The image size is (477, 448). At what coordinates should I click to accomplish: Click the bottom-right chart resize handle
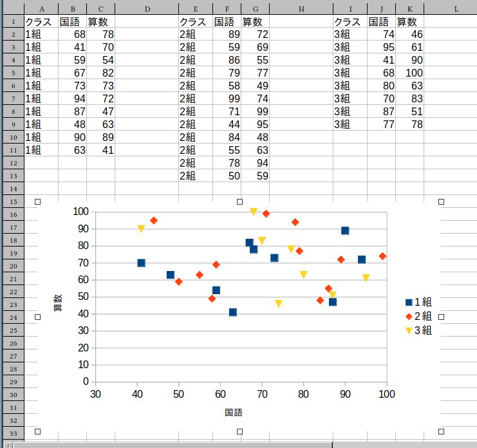click(442, 431)
